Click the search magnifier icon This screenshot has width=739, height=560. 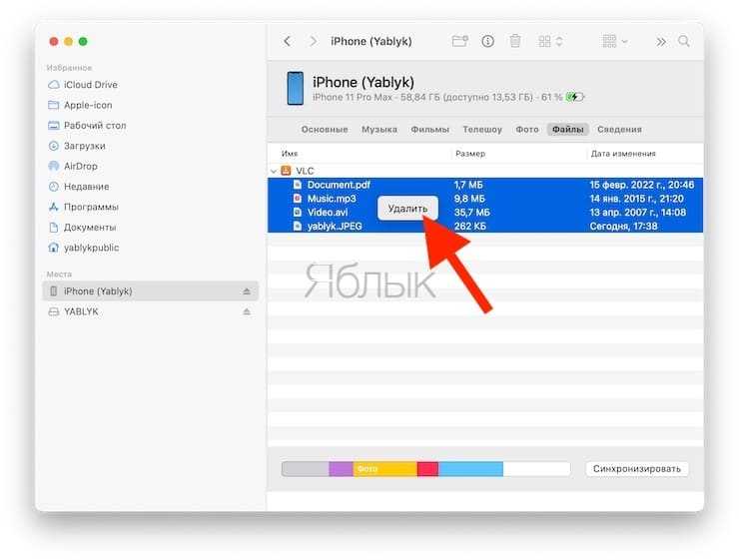click(x=684, y=42)
